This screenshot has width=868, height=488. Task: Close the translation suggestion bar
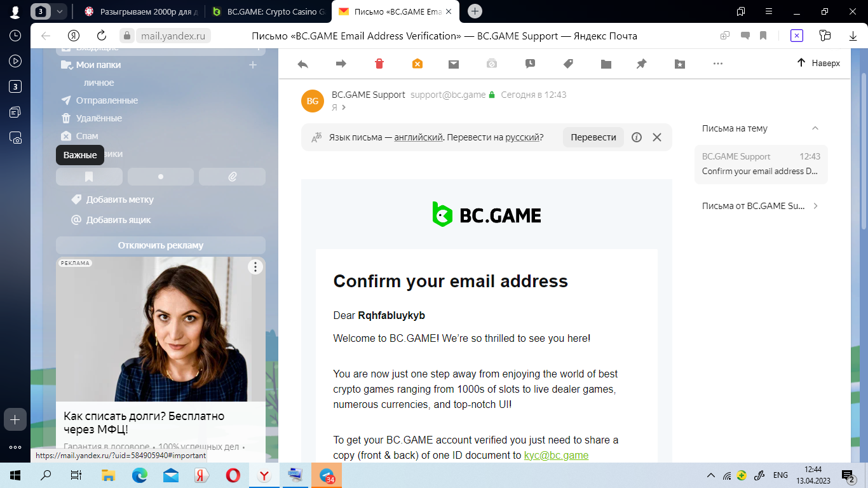[x=657, y=137]
